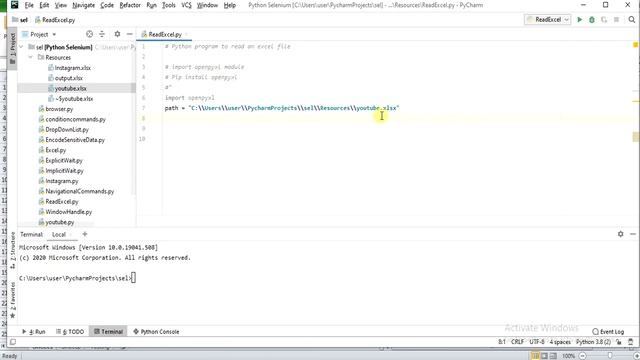This screenshot has width=640, height=360.
Task: Open the Structure sidebar tab
Action: point(13,250)
